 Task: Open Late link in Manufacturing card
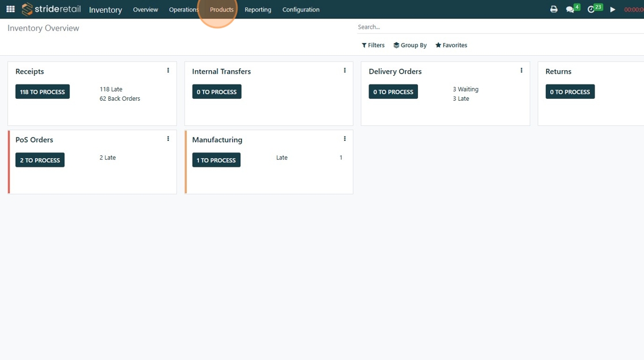click(282, 158)
